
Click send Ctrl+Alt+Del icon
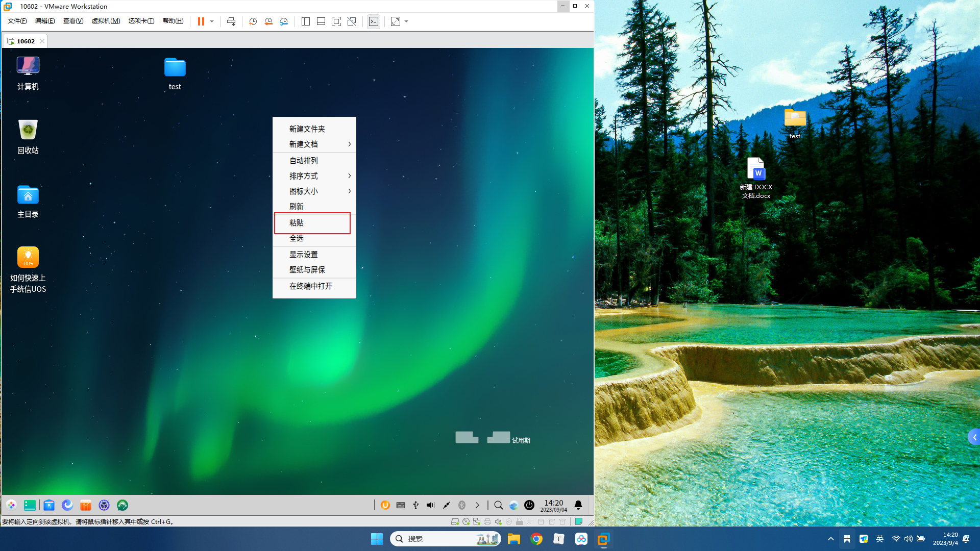(x=231, y=21)
